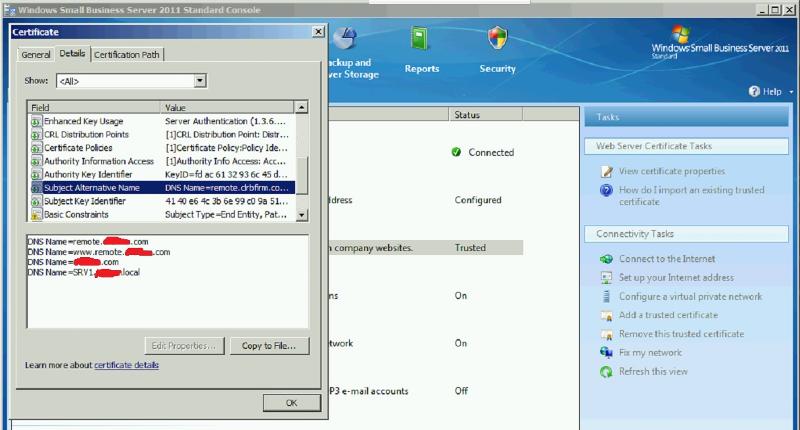
Task: Click the Field column header
Action: point(94,107)
